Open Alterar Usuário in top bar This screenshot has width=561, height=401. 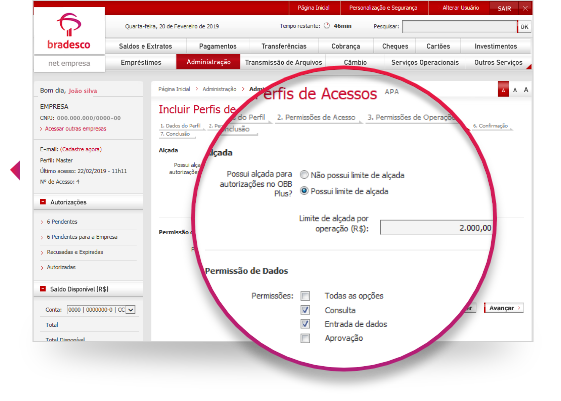click(x=460, y=8)
